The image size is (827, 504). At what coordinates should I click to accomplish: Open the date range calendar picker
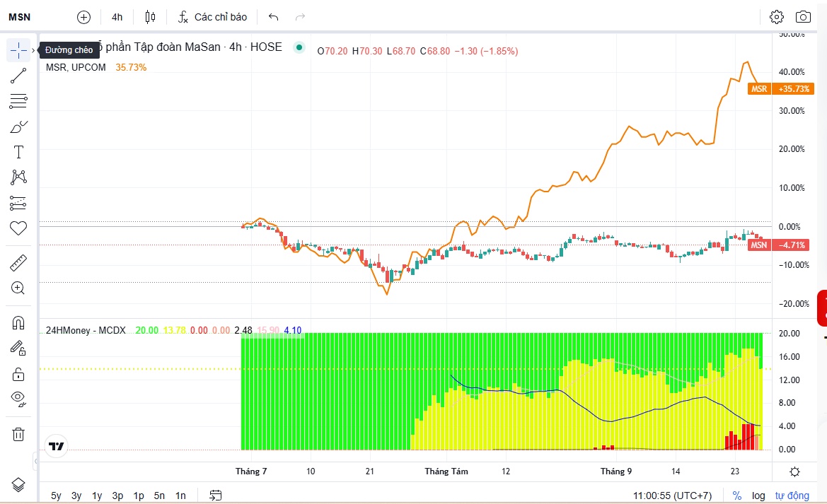[215, 495]
